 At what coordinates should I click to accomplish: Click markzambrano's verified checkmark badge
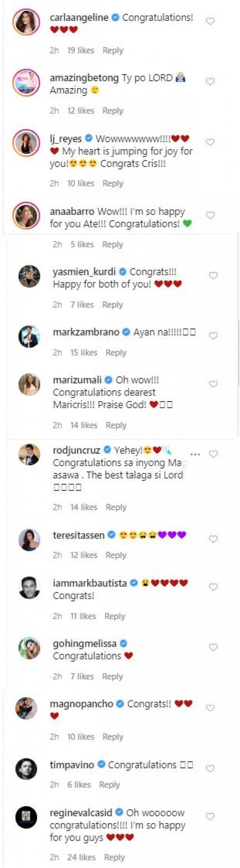pos(126,332)
